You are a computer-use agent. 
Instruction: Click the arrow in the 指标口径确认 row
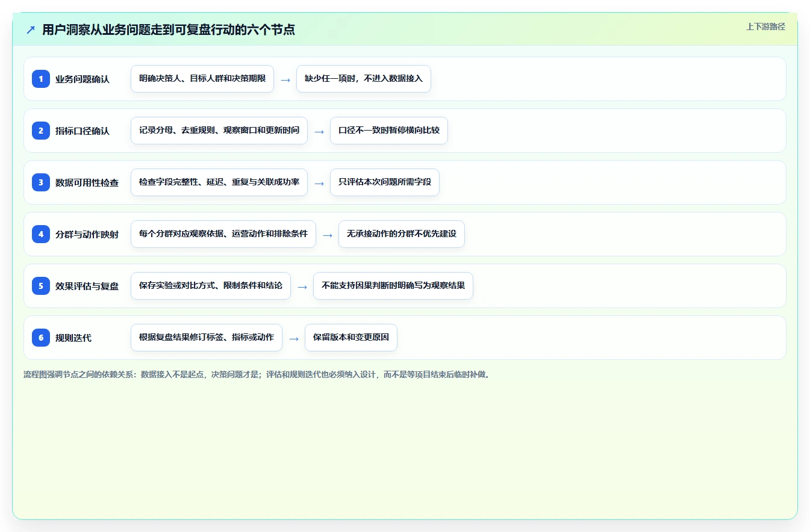[319, 131]
